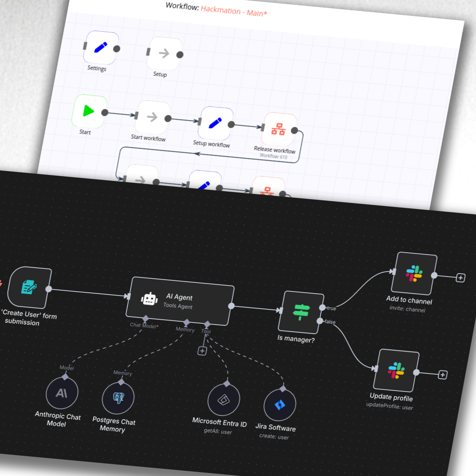Image resolution: width=476 pixels, height=476 pixels.
Task: Select the Update profile Slack node
Action: (x=396, y=370)
